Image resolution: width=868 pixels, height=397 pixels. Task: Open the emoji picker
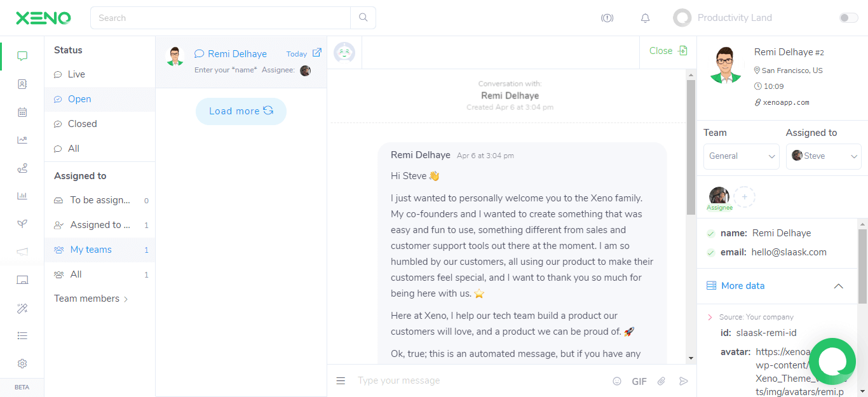click(616, 381)
